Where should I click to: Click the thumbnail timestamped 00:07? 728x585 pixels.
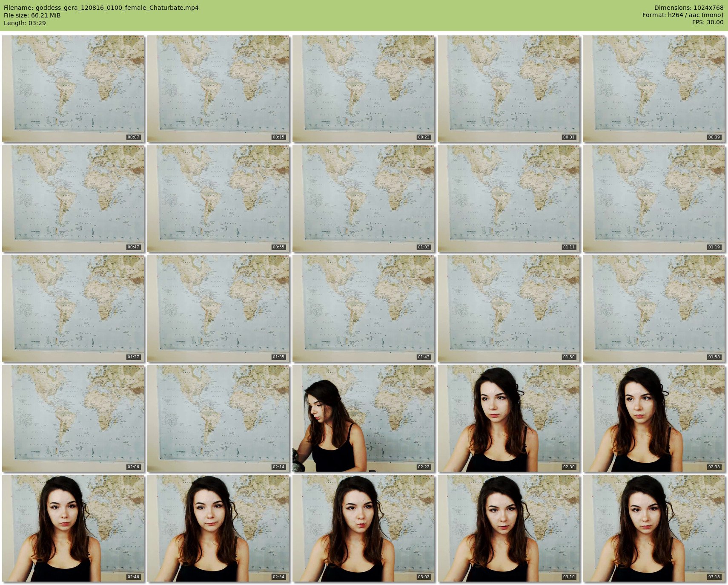click(73, 88)
